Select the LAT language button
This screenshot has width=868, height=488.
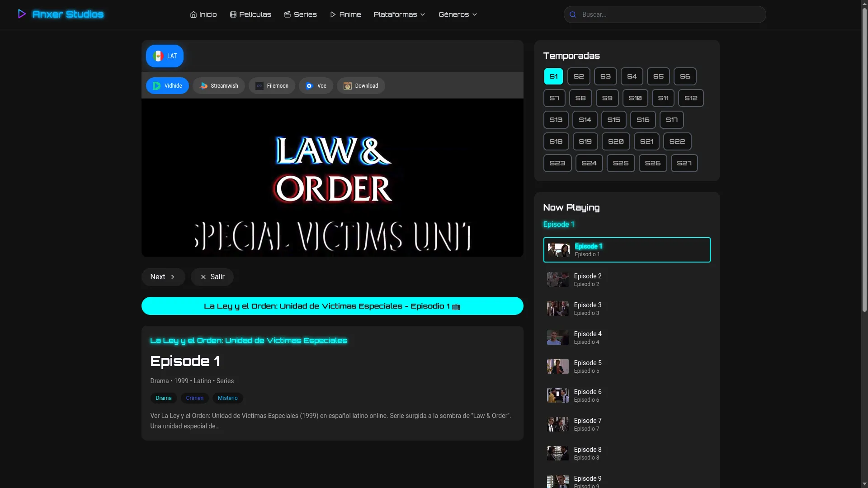[x=165, y=56]
